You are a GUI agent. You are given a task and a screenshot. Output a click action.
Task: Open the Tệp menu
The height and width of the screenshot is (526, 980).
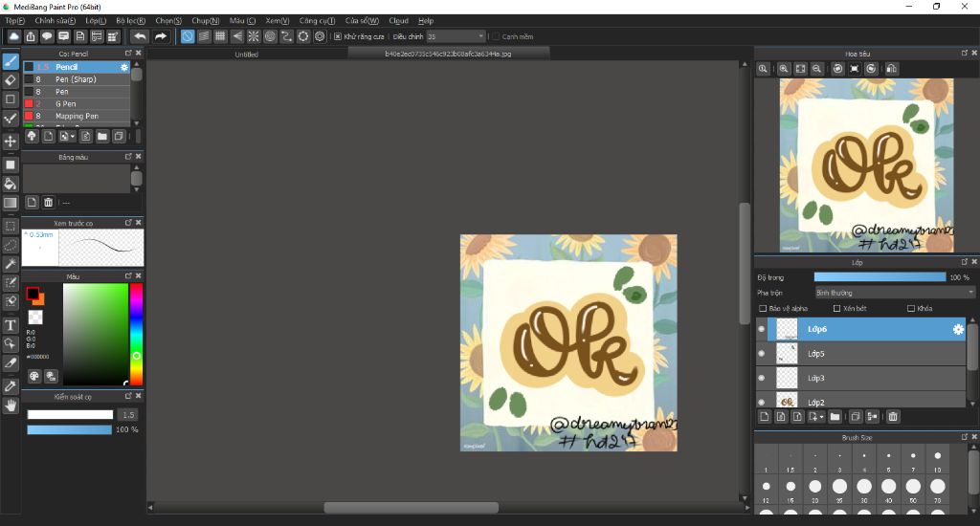click(x=14, y=21)
